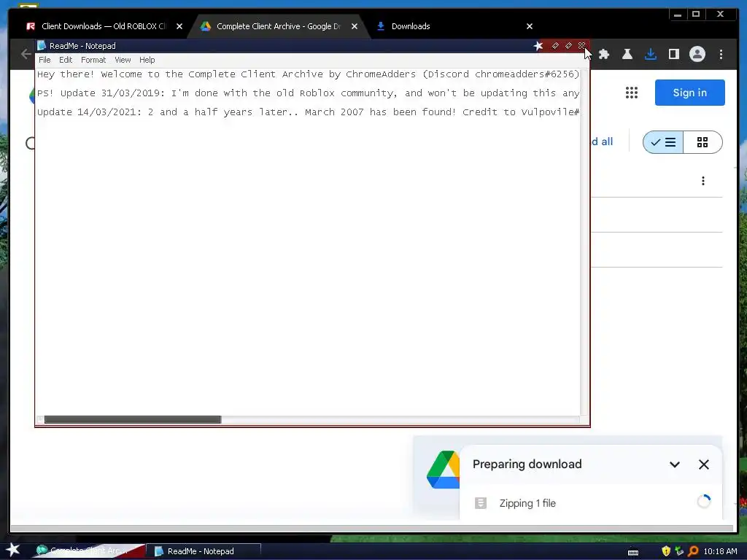Click the Downloads tab arrow favicon

click(x=381, y=26)
